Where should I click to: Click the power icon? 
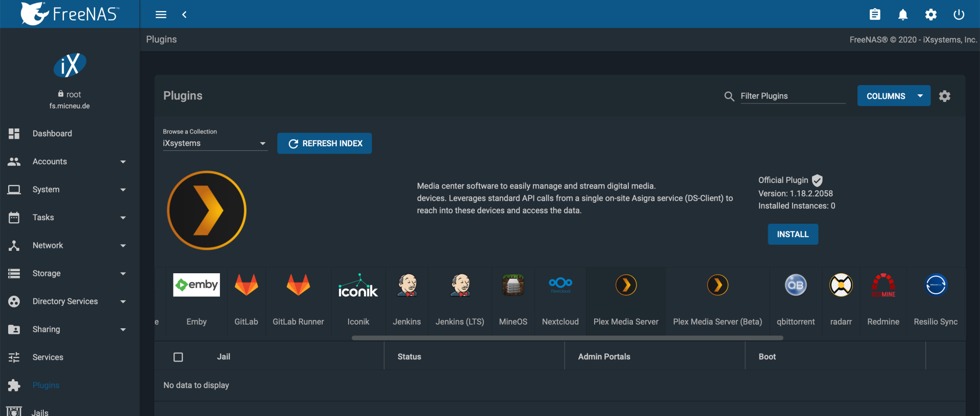tap(959, 14)
